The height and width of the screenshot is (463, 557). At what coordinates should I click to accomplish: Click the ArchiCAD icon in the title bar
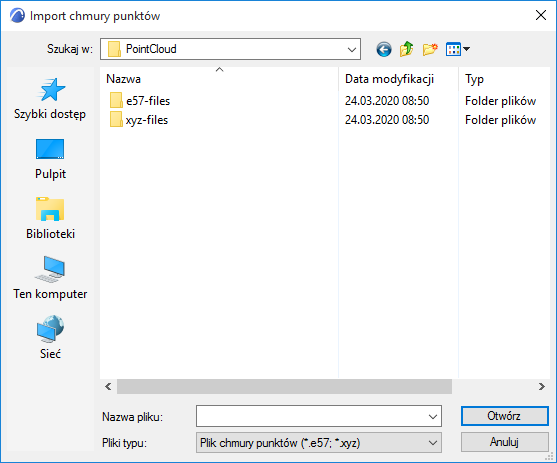pos(17,16)
